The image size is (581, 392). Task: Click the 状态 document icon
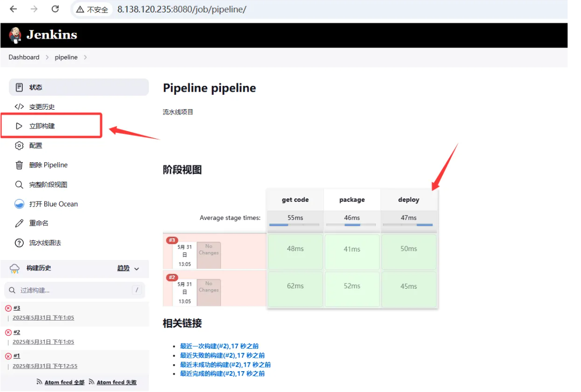pyautogui.click(x=19, y=87)
